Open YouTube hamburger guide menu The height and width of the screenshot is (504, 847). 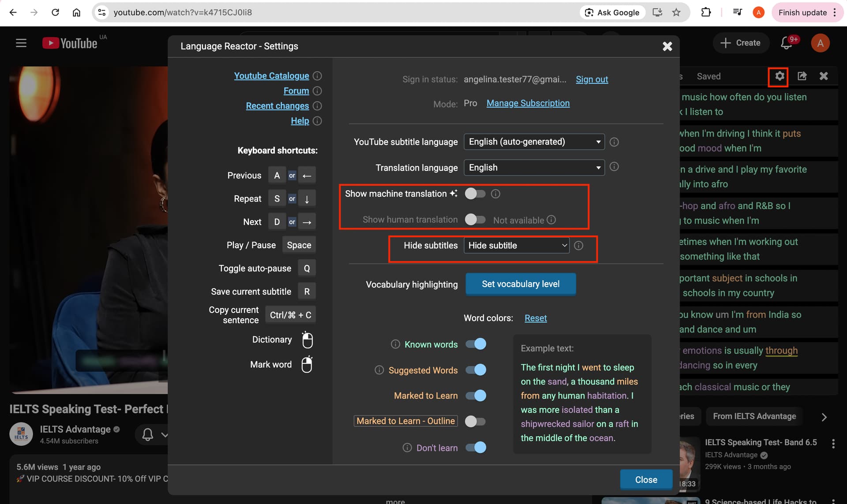pos(21,43)
